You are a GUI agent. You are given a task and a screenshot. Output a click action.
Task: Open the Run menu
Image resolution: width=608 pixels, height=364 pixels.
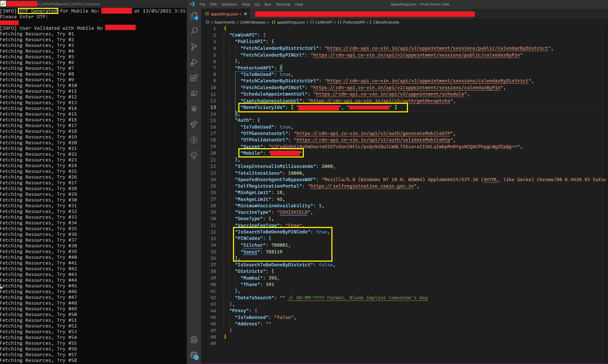tap(268, 4)
